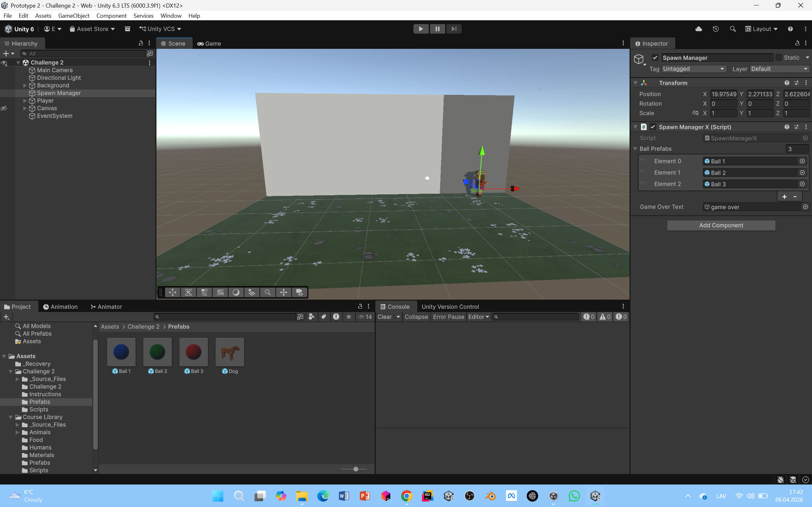Click the console Clear button

(x=384, y=317)
